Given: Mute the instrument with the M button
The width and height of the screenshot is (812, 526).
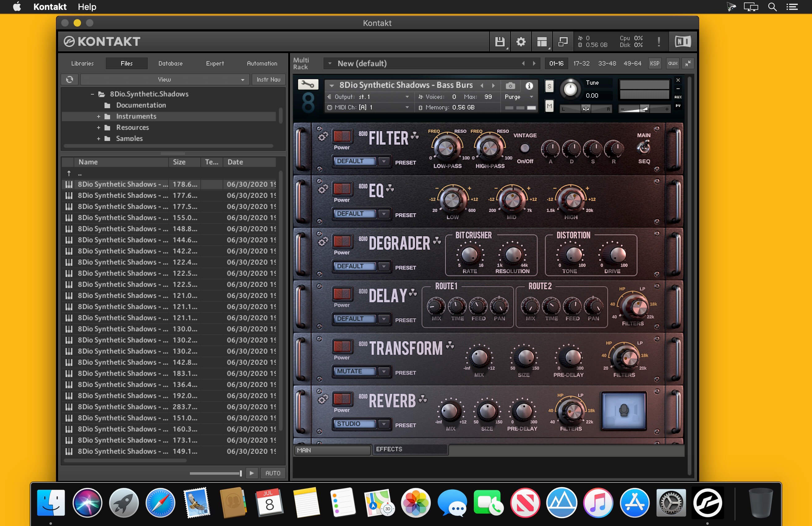Looking at the screenshot, I should [x=549, y=106].
